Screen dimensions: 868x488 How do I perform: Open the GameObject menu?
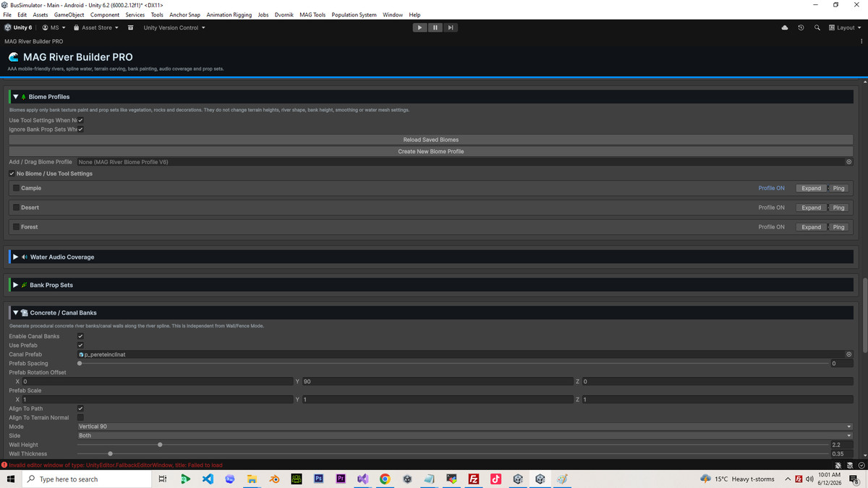[69, 14]
